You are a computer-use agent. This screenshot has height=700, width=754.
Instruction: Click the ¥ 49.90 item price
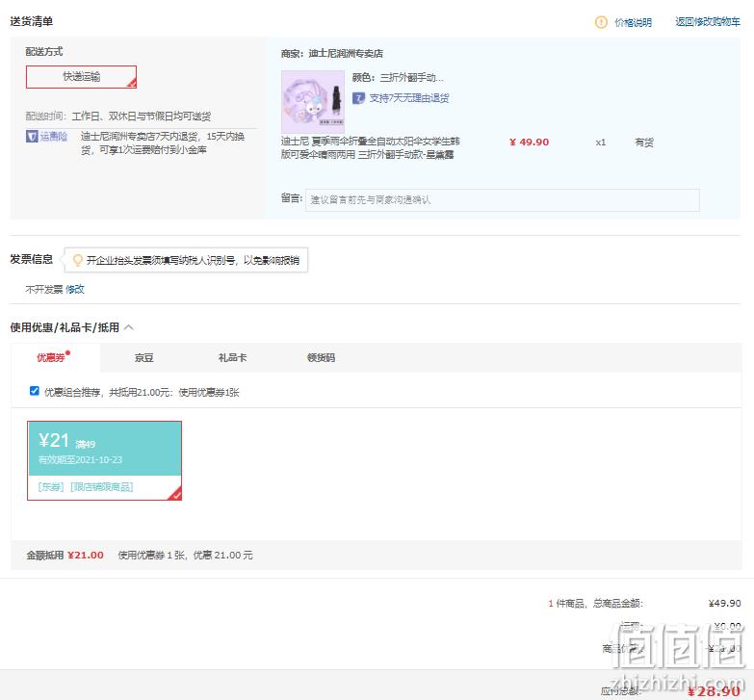(529, 143)
